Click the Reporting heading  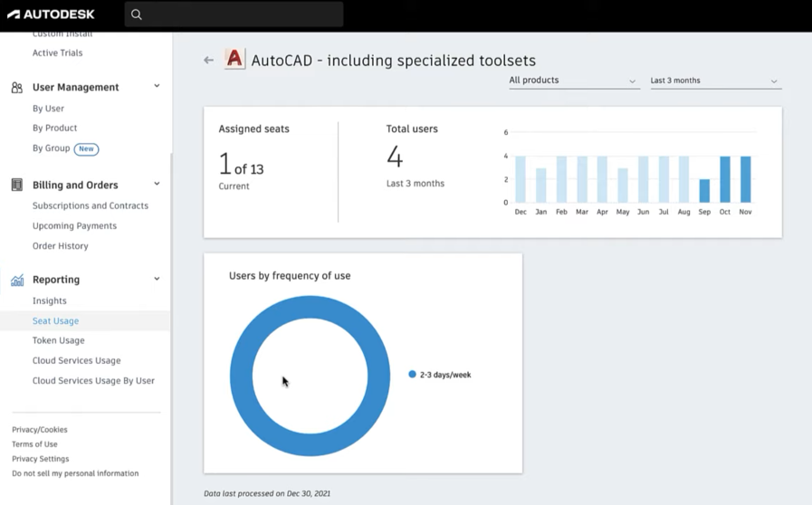tap(56, 280)
